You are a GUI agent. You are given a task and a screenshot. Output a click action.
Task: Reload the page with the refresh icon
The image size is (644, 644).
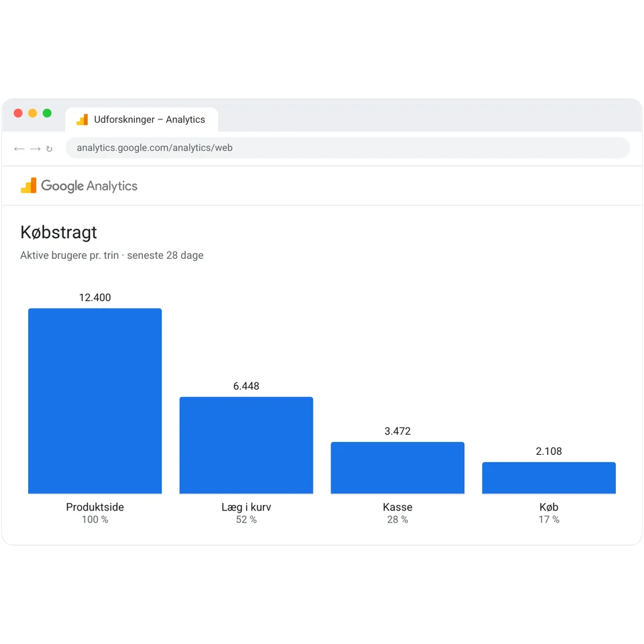(x=49, y=149)
